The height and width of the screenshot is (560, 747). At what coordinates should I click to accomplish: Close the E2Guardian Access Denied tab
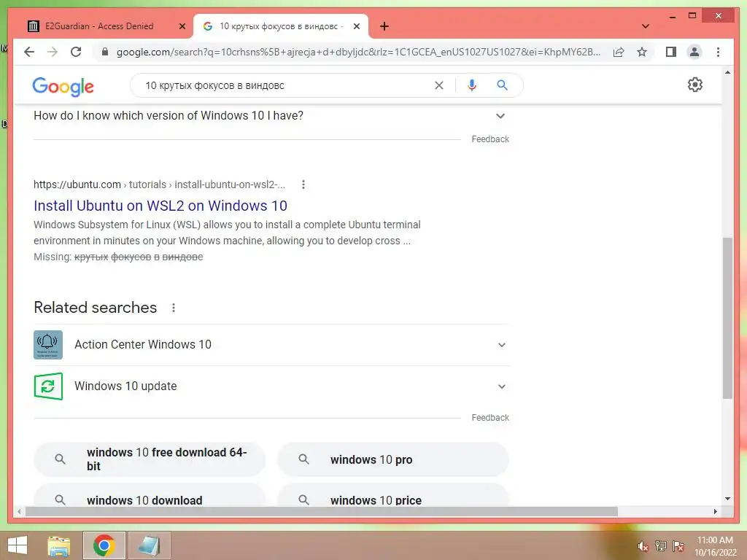182,26
